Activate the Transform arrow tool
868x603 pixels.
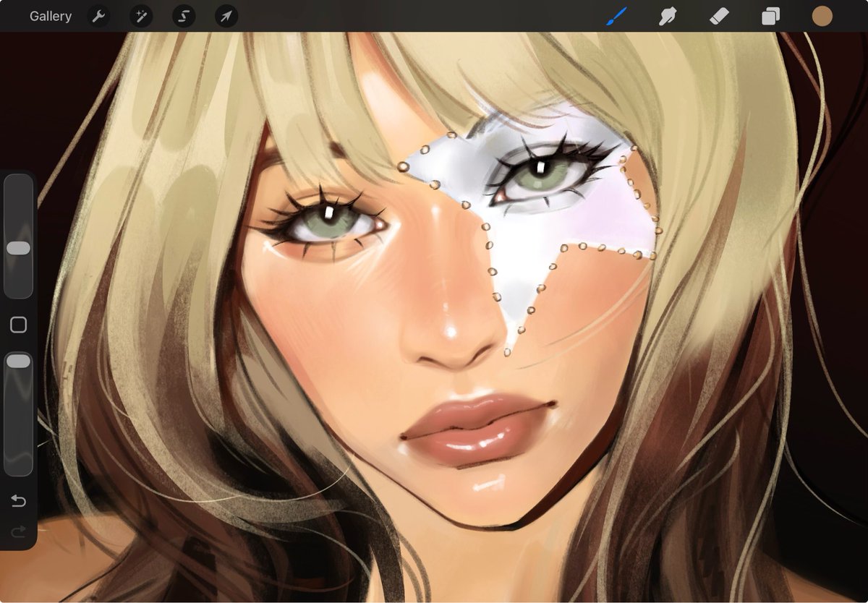(x=226, y=16)
